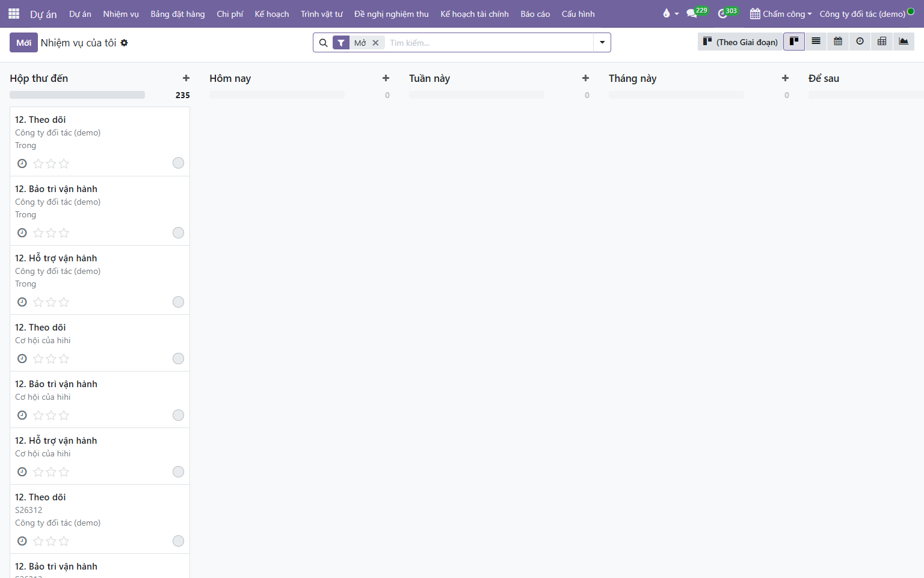This screenshot has width=924, height=578.
Task: Go to the Dự án app home title
Action: 43,14
